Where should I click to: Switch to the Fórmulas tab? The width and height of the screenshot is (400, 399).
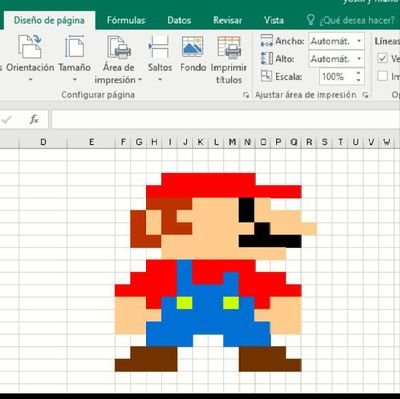pyautogui.click(x=126, y=20)
